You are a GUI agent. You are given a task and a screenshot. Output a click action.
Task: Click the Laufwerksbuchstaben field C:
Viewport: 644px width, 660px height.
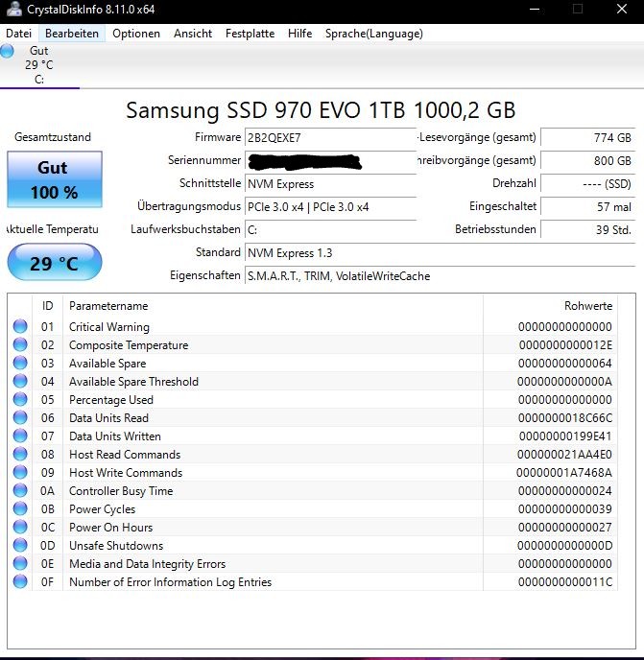(330, 230)
